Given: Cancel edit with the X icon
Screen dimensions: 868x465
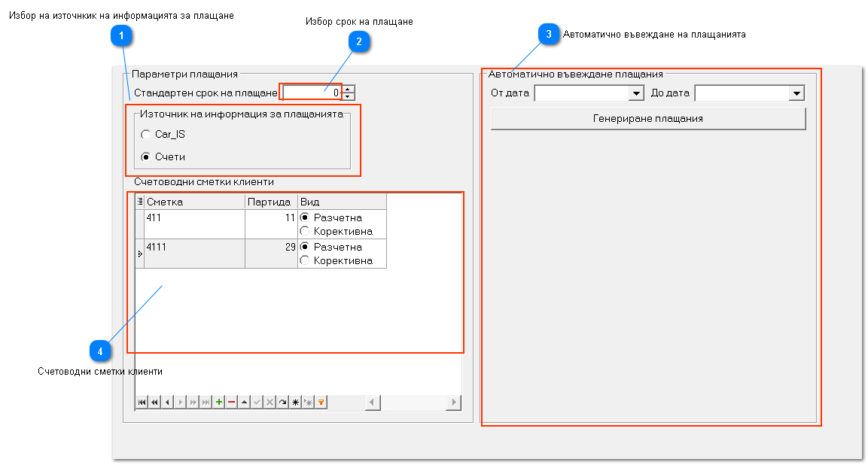Looking at the screenshot, I should coord(270,403).
